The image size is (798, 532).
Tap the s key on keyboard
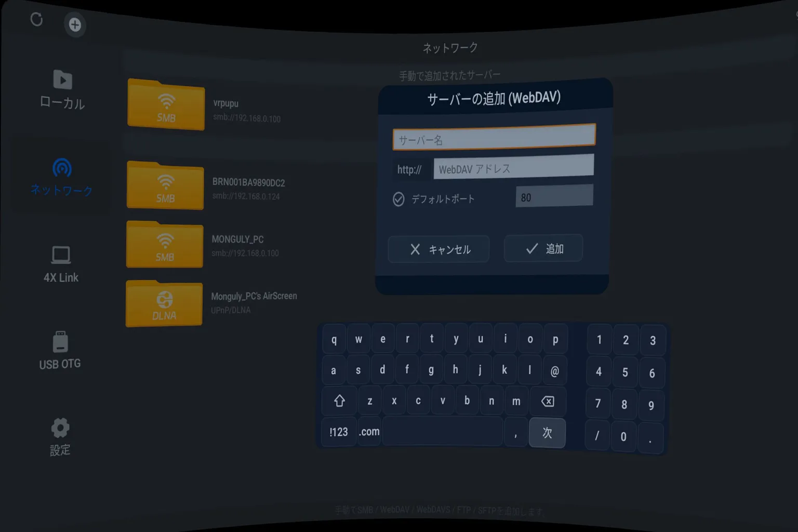click(x=358, y=370)
